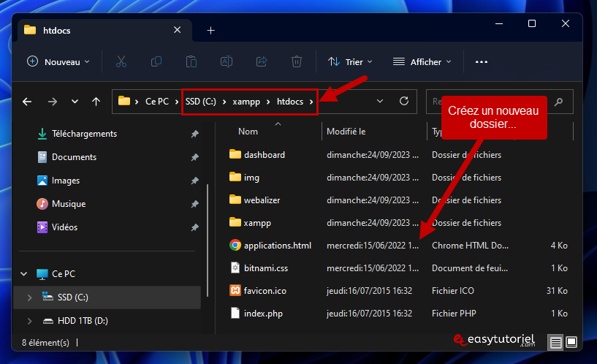Image resolution: width=597 pixels, height=364 pixels.
Task: Expand address bar history dropdown
Action: 380,102
